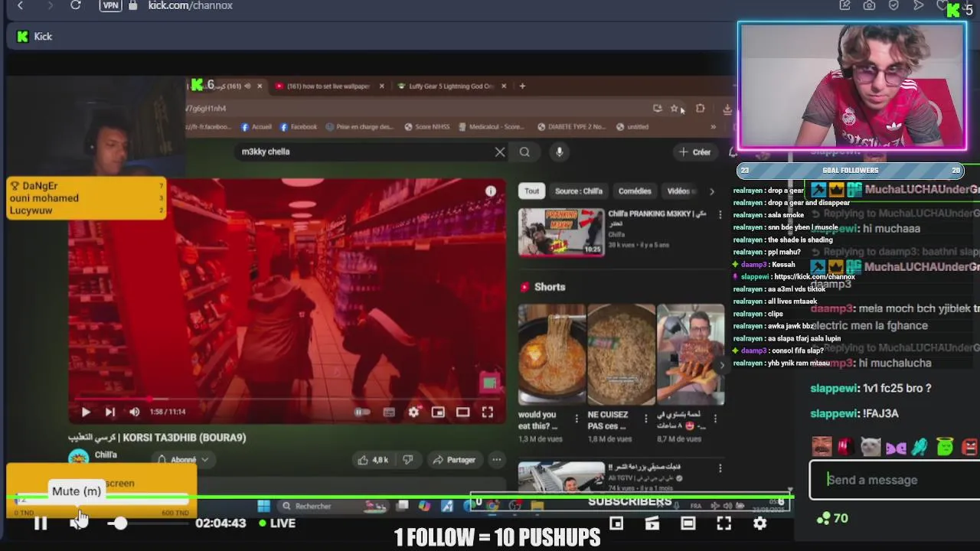The height and width of the screenshot is (551, 980).
Task: Click the shield icon in browser toolbar
Action: (x=893, y=5)
